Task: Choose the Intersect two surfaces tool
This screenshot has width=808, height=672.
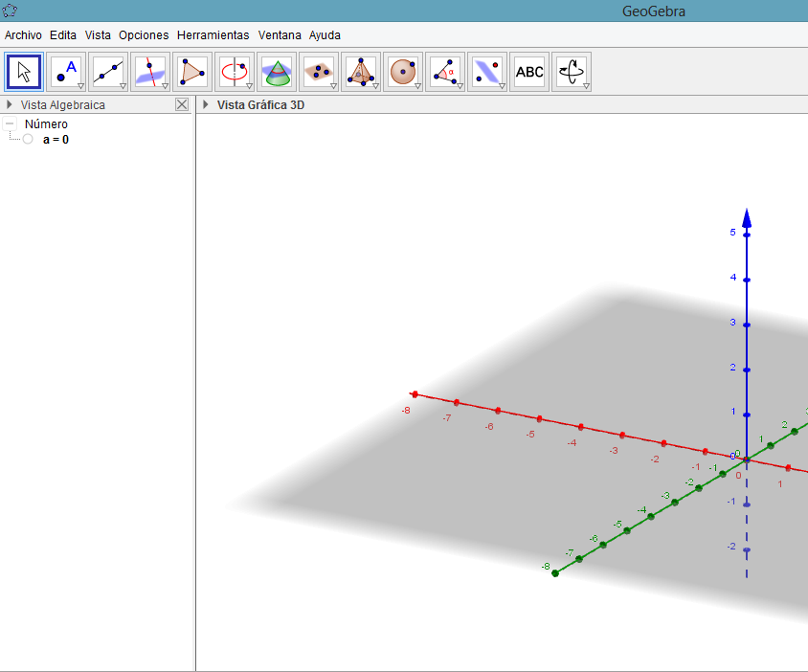Action: pos(277,72)
